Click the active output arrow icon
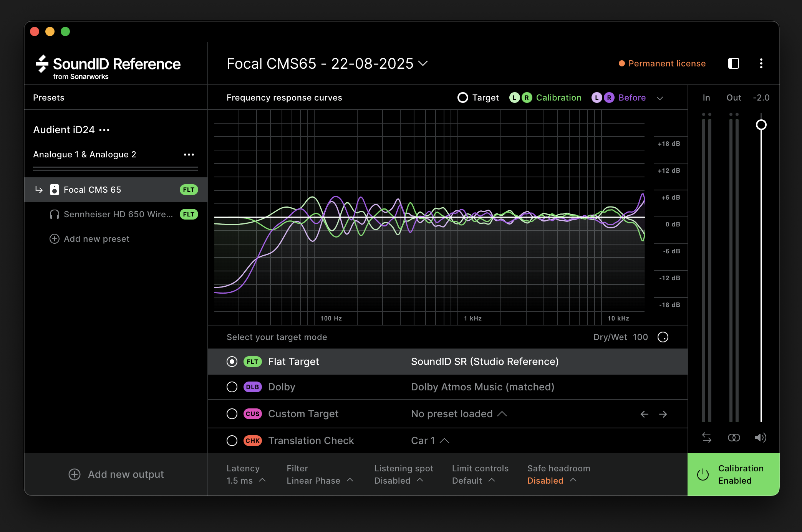 (x=39, y=190)
